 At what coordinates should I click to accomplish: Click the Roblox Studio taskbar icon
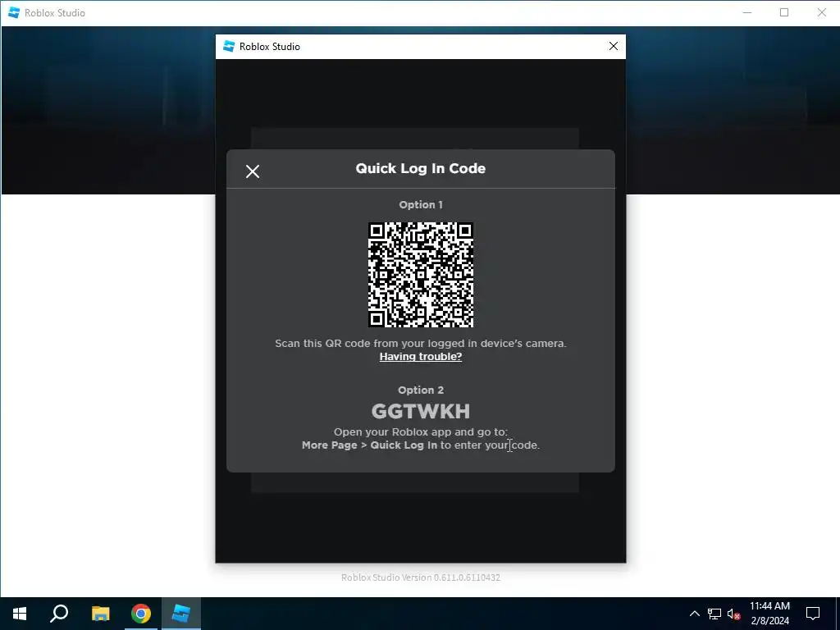point(181,614)
